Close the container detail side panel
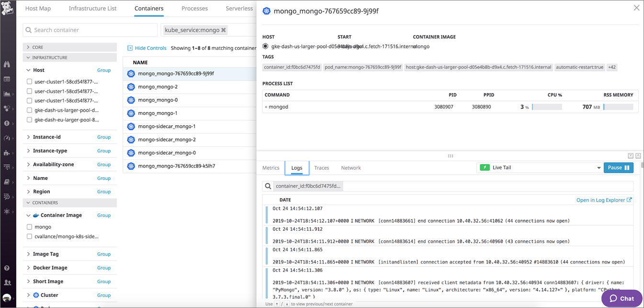644x308 pixels. 636,8
